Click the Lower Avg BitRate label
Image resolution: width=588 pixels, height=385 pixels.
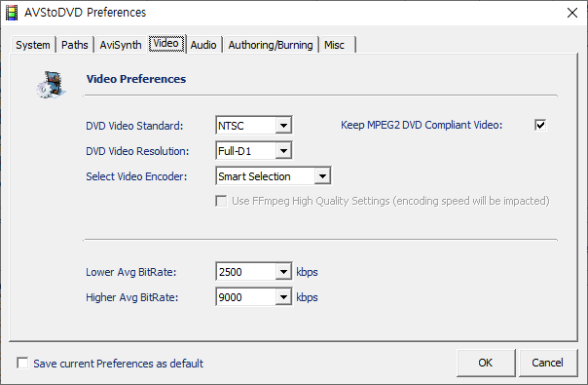click(130, 272)
